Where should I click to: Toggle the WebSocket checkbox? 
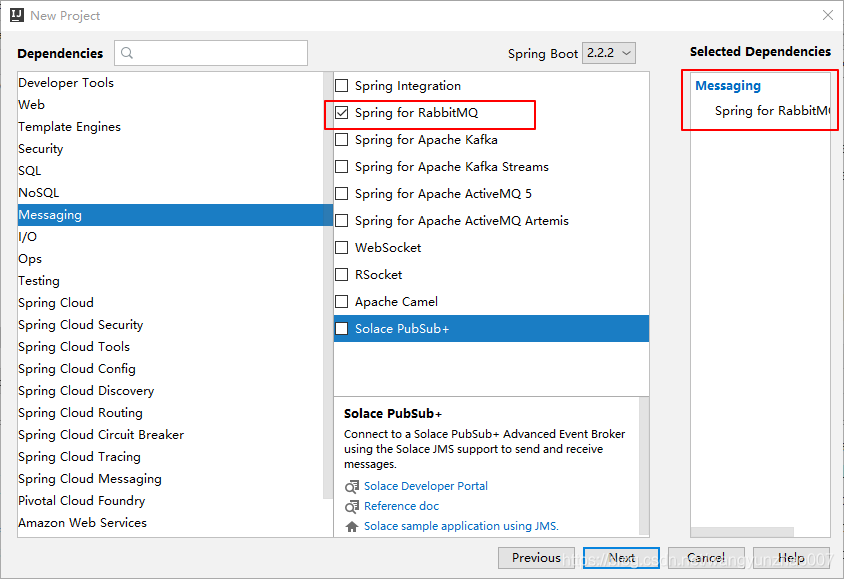tap(342, 247)
